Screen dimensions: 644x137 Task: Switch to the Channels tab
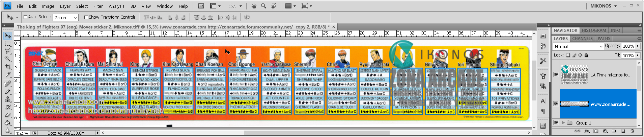tap(582, 39)
